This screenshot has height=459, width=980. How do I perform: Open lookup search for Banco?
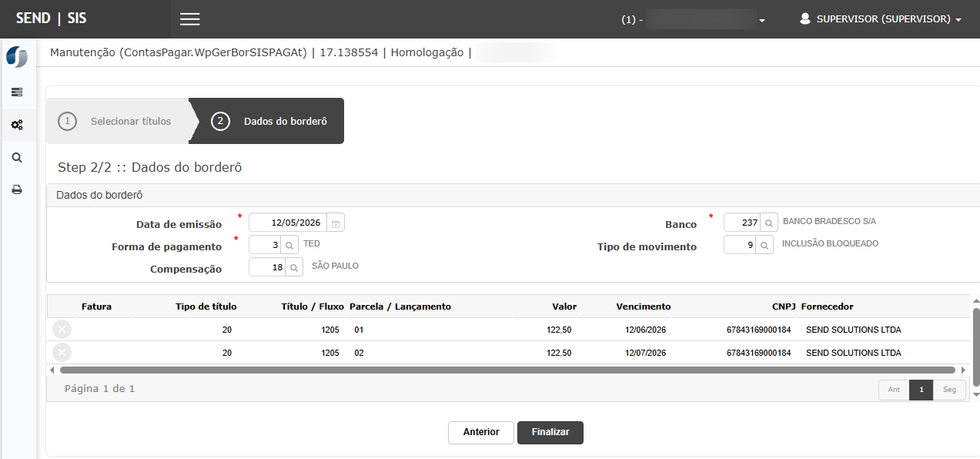(769, 223)
